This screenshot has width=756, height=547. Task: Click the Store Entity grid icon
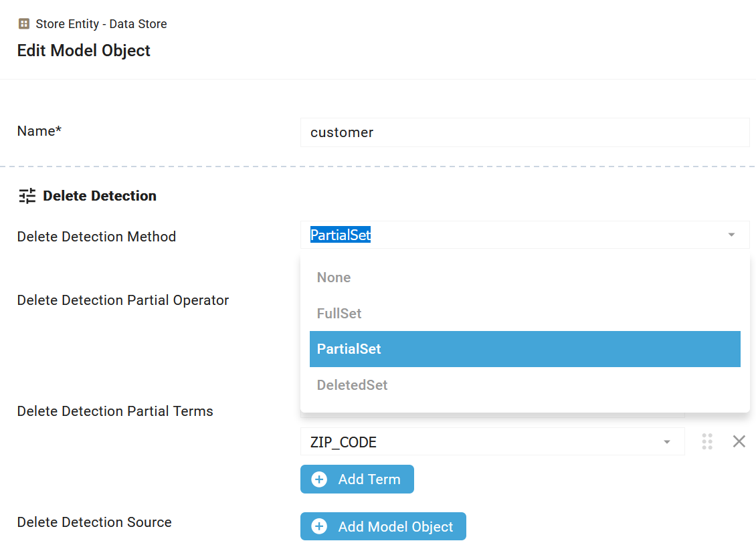point(23,23)
